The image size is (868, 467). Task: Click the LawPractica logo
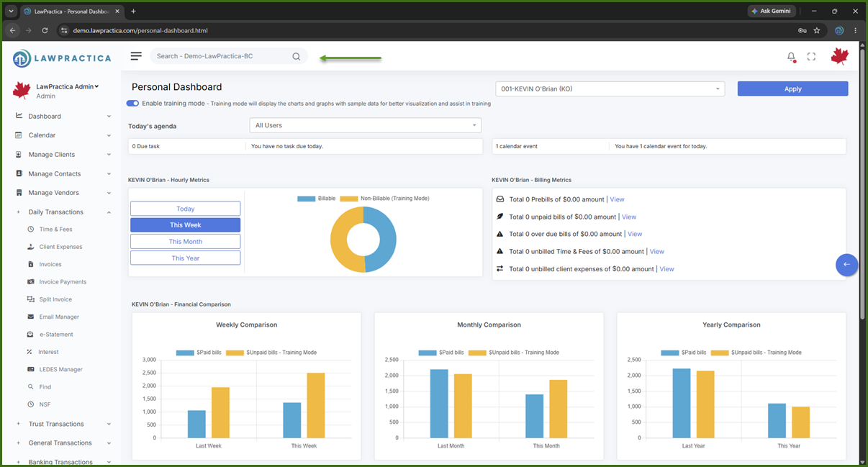(x=62, y=58)
